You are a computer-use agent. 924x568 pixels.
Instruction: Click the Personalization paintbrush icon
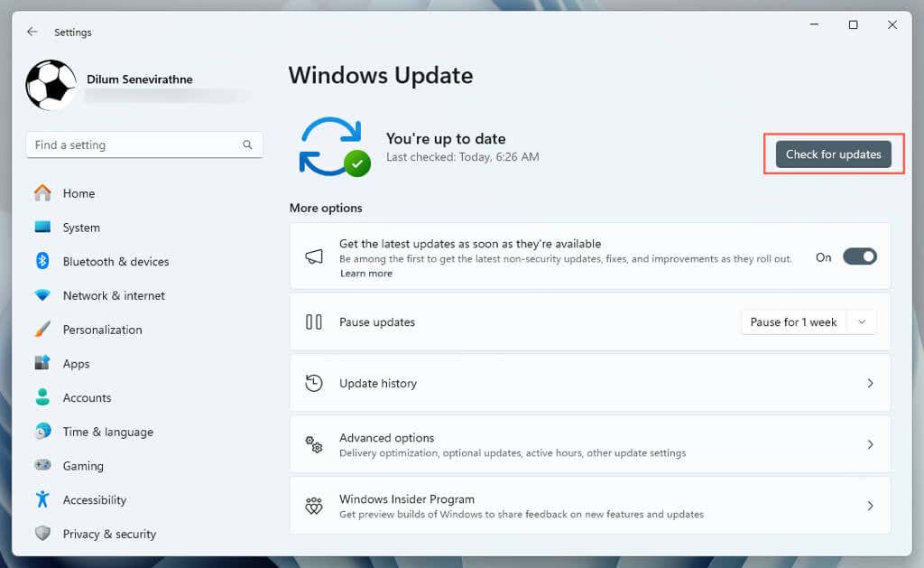pyautogui.click(x=42, y=329)
